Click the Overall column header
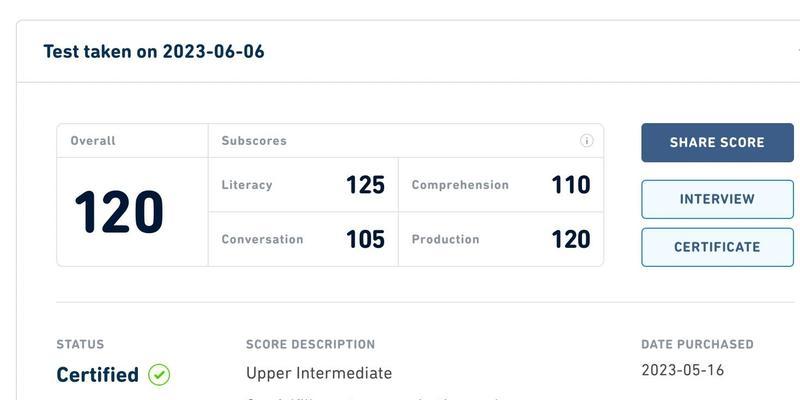The image size is (800, 400). point(93,141)
